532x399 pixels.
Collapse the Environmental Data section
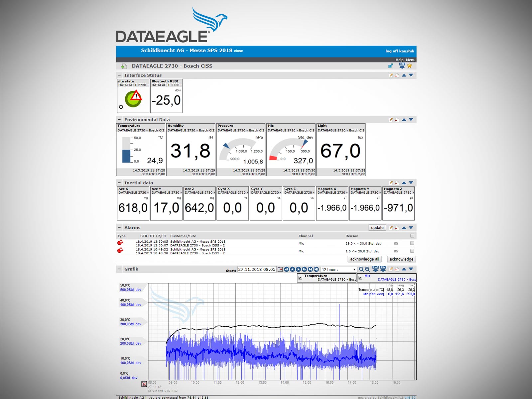(x=119, y=120)
